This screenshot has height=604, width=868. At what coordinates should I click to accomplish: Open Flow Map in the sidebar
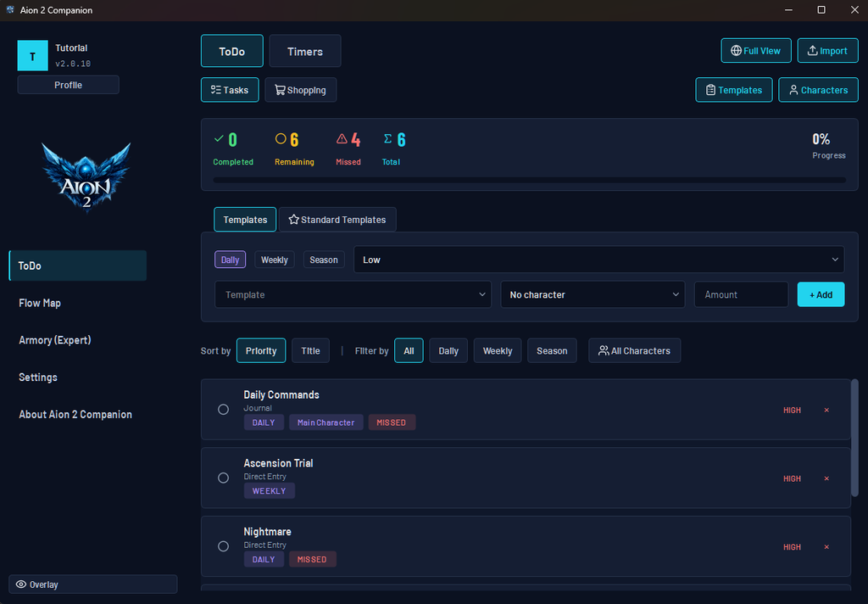tap(78, 303)
